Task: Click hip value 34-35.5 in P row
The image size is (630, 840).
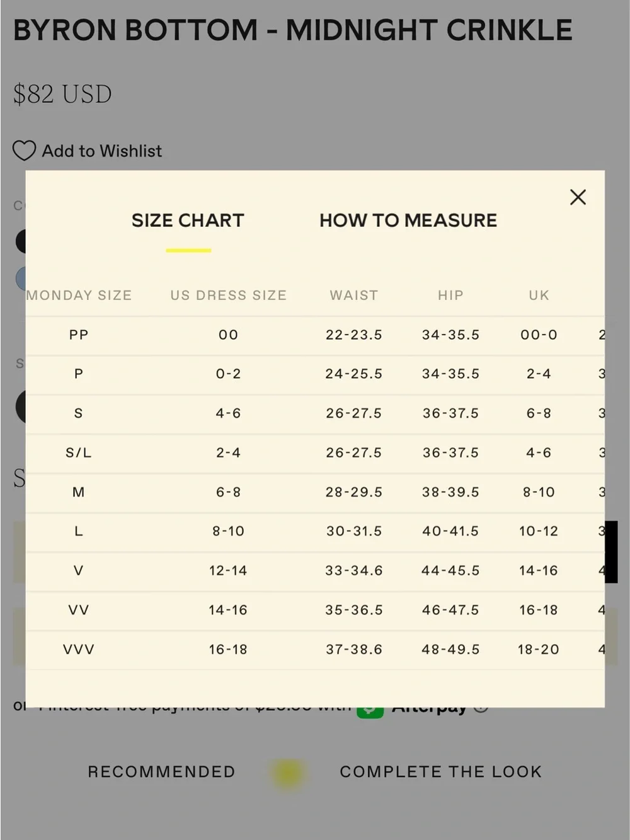Action: click(451, 374)
